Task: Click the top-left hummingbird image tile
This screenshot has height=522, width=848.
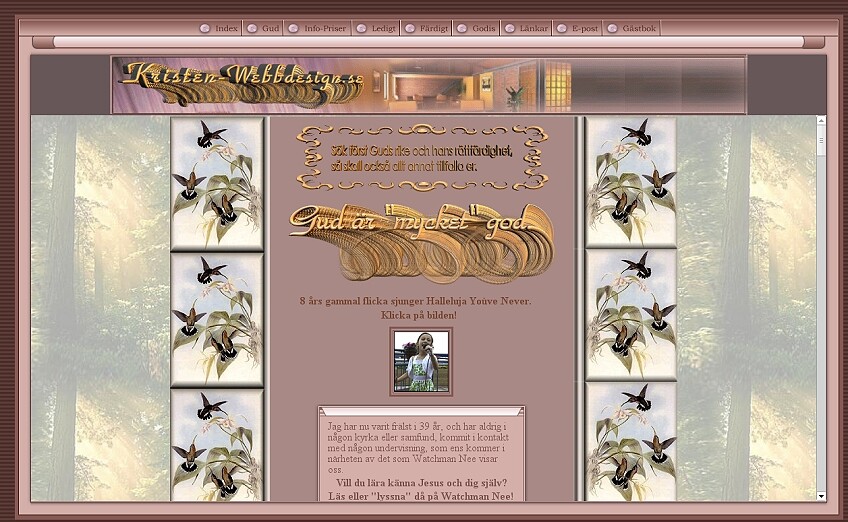Action: pos(217,183)
